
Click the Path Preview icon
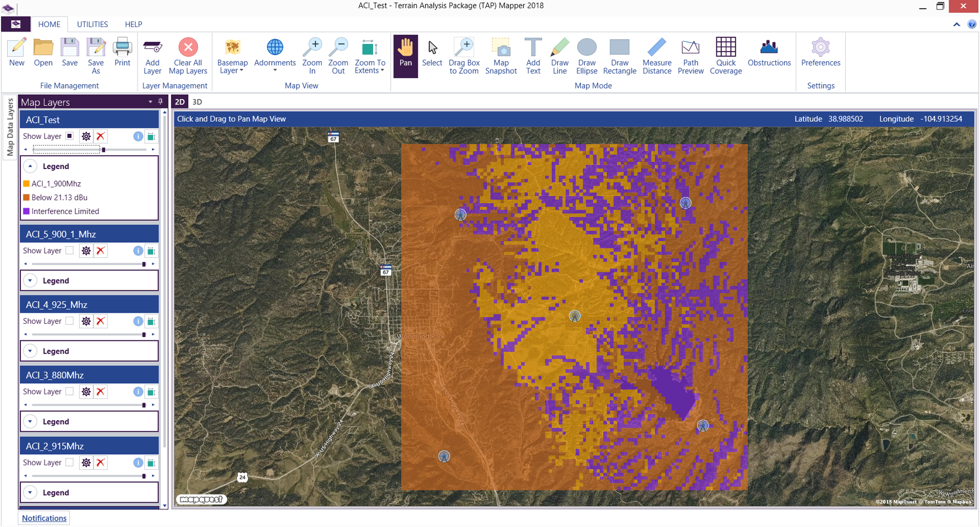[x=690, y=56]
